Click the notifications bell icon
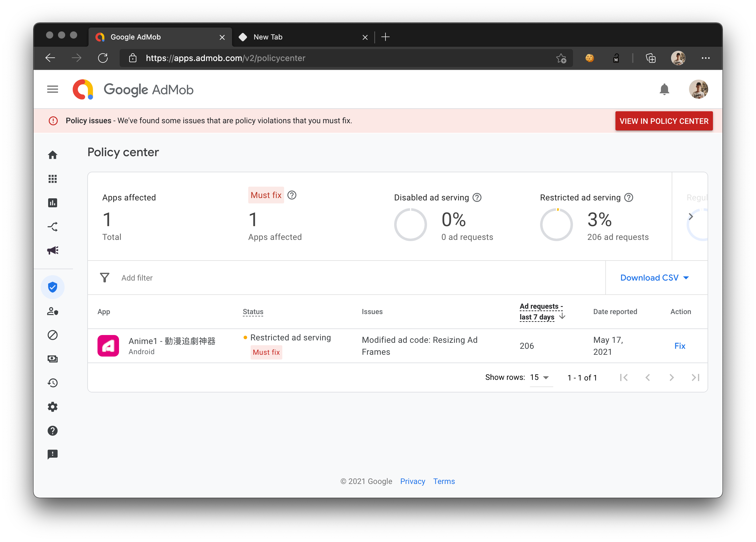The image size is (756, 542). pos(664,89)
